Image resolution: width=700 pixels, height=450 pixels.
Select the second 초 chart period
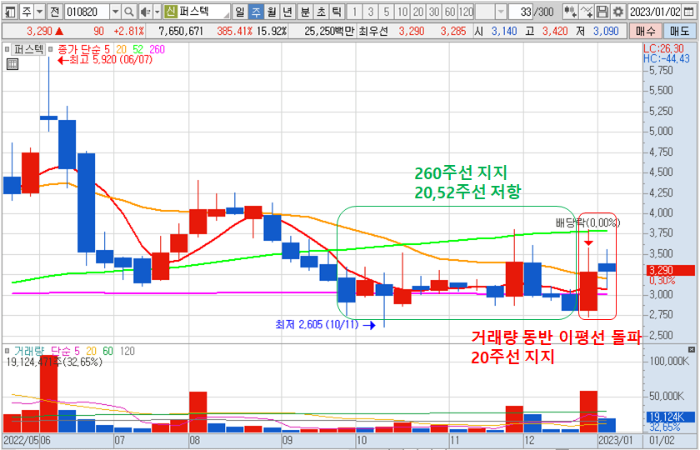pyautogui.click(x=321, y=11)
